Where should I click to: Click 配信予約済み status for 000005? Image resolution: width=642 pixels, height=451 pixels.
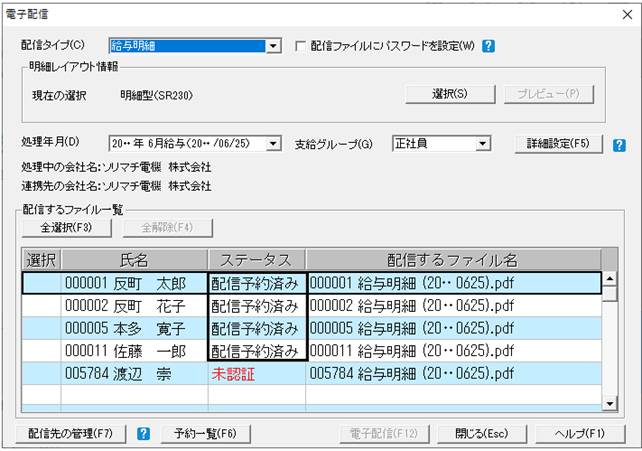(257, 328)
